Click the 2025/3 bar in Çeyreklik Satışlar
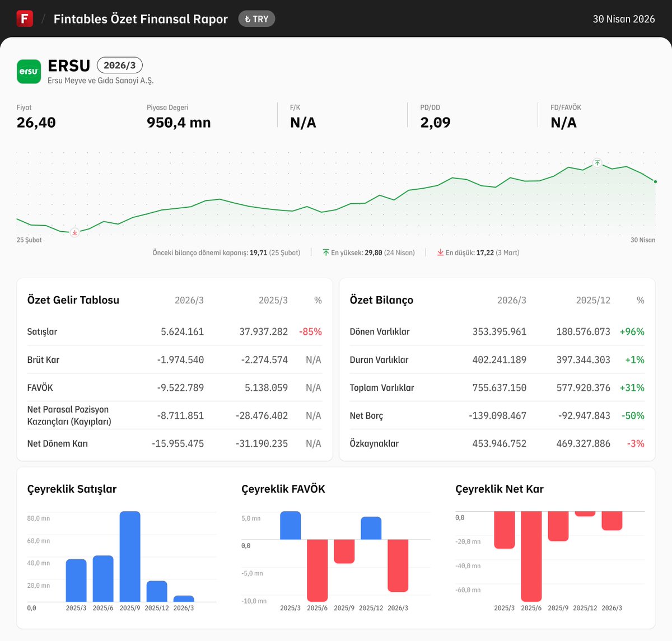This screenshot has height=641, width=672. click(x=76, y=581)
